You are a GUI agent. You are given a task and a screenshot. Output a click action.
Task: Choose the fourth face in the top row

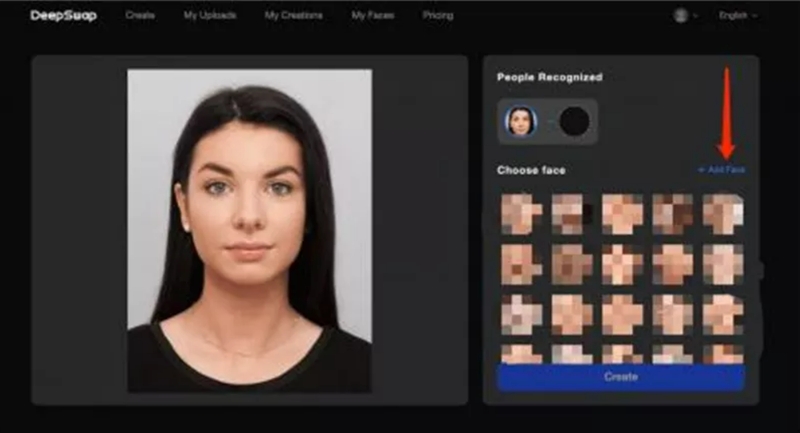(672, 214)
